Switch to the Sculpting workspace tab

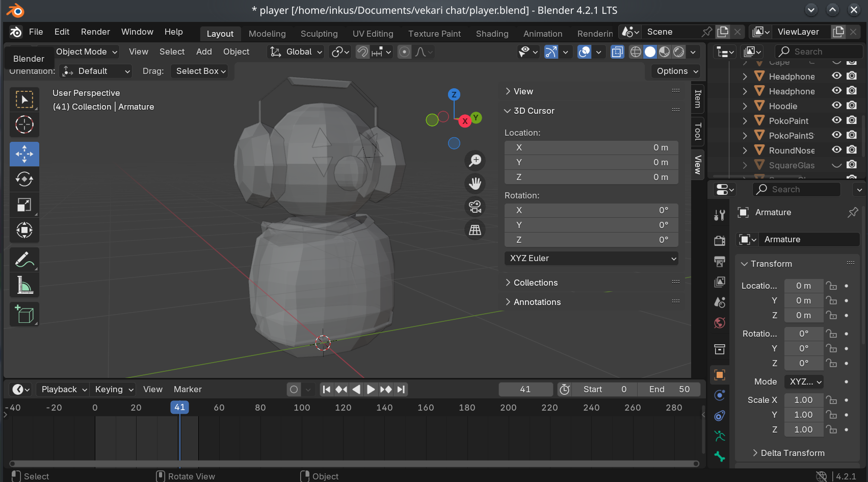point(319,34)
